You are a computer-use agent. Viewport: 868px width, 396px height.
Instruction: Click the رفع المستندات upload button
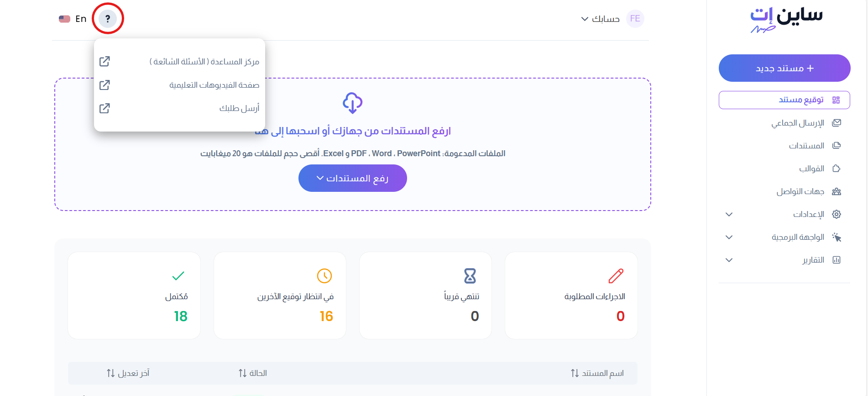coord(352,178)
